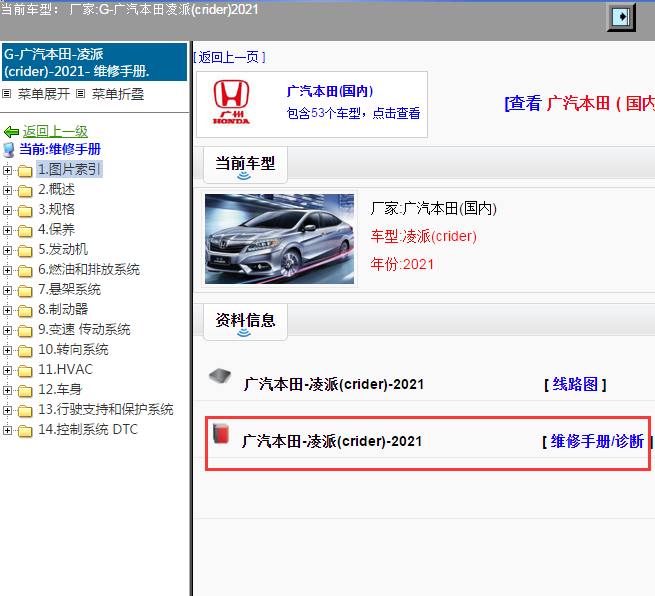Image resolution: width=655 pixels, height=596 pixels.
Task: Click the Honda logo image
Action: pos(231,103)
